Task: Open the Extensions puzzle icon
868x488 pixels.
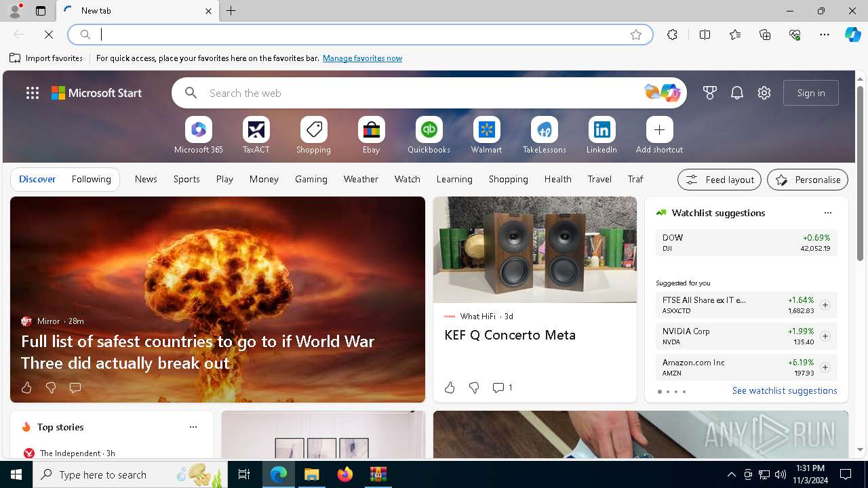Action: click(x=672, y=35)
